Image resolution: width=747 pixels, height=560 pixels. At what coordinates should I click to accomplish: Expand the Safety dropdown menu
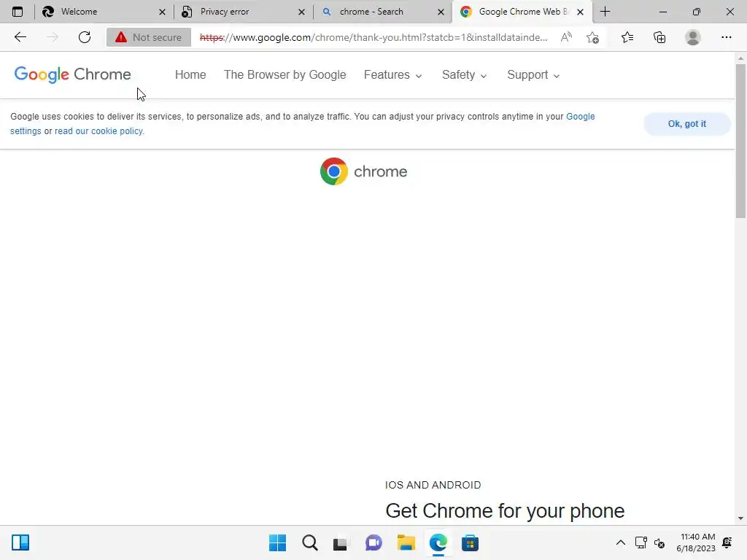464,75
